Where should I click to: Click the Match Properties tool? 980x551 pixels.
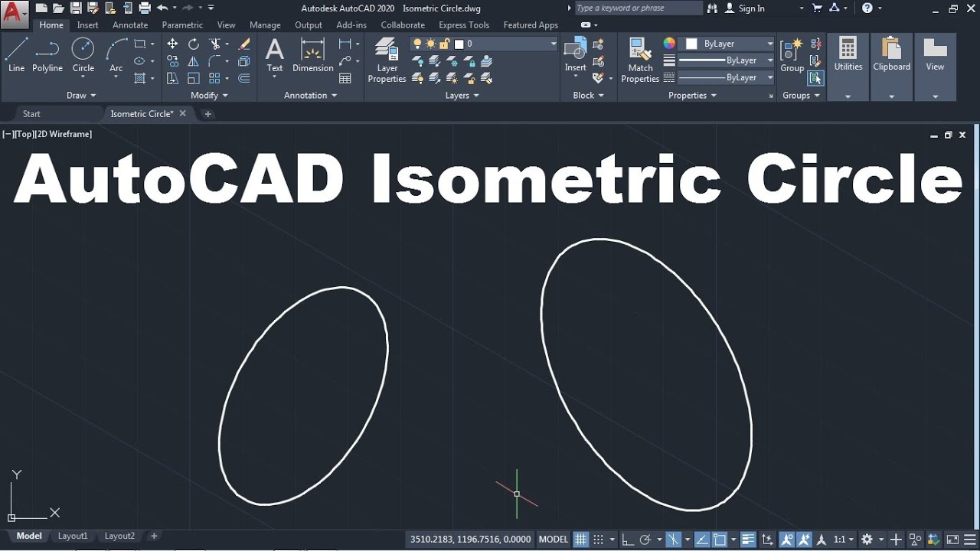[x=640, y=60]
